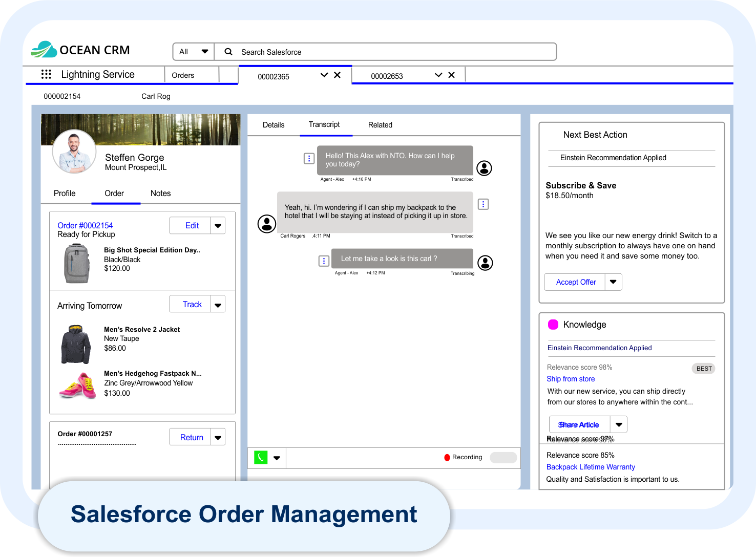Expand dropdown next to phone button
The image size is (756, 557).
(x=277, y=458)
